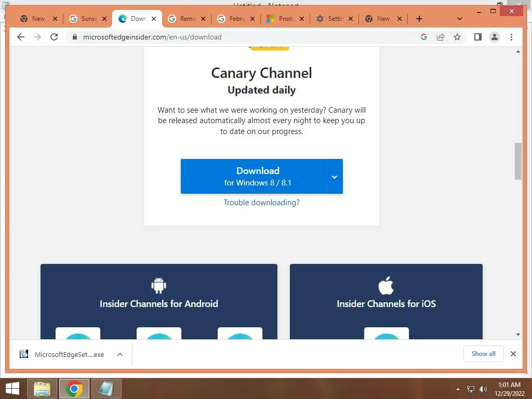The image size is (532, 399).
Task: Expand options for MicrosoftEdgeSet download item
Action: [120, 354]
